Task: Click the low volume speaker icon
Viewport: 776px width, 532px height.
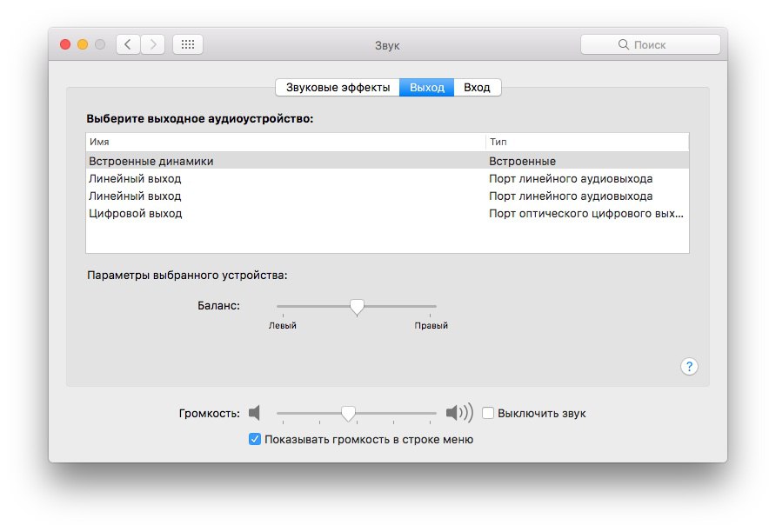Action: [254, 412]
